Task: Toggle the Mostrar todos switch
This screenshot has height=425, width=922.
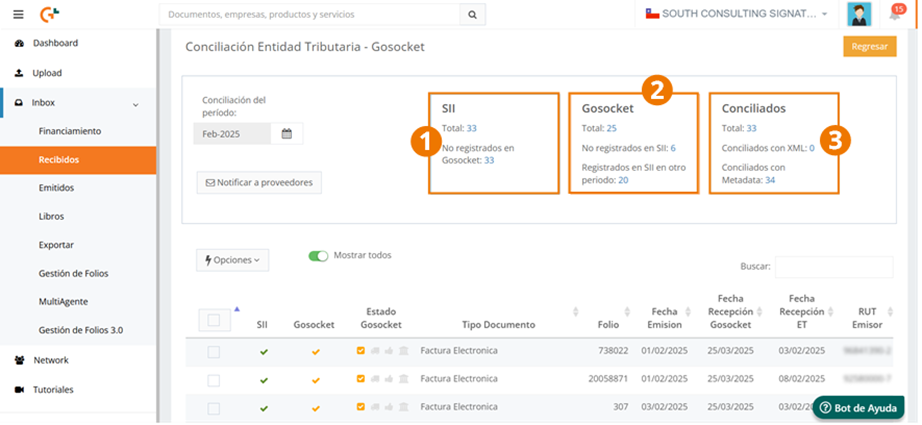Action: (x=318, y=256)
